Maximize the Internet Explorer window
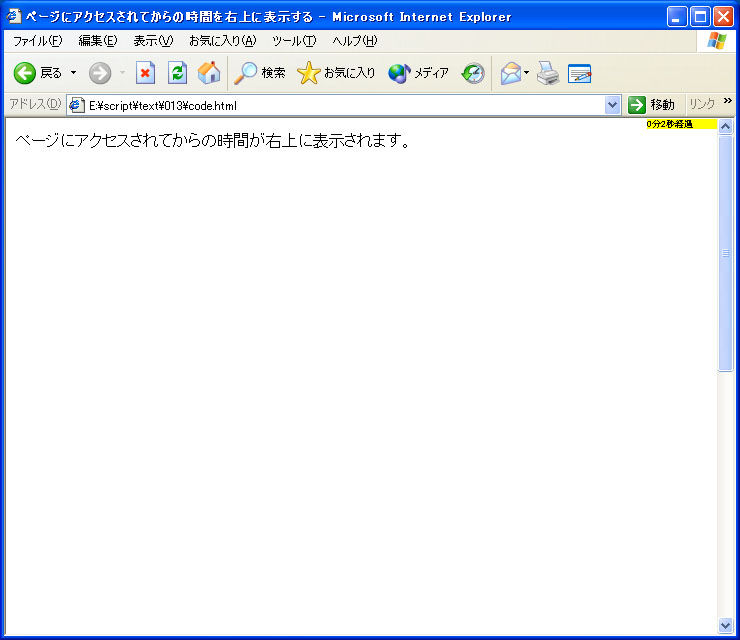 coord(700,17)
